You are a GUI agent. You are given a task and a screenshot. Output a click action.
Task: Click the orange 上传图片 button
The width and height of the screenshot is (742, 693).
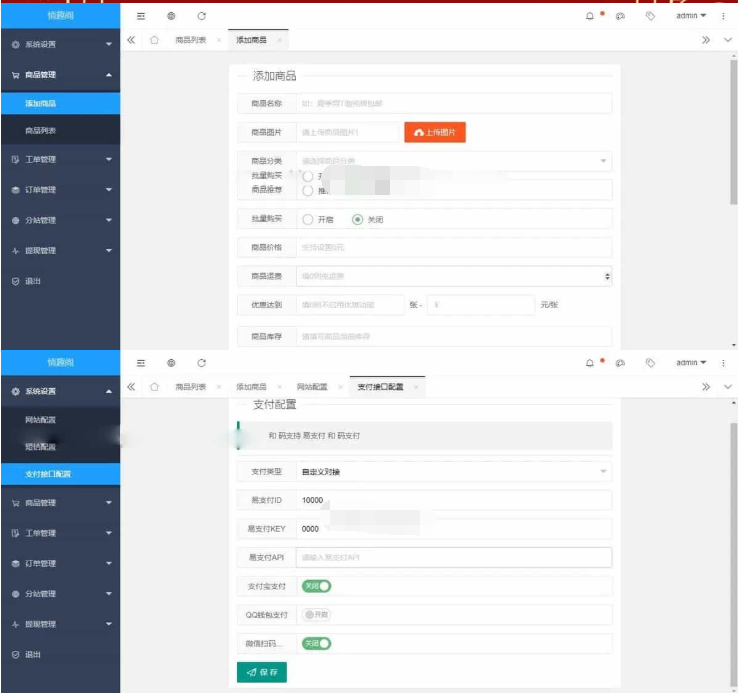435,132
